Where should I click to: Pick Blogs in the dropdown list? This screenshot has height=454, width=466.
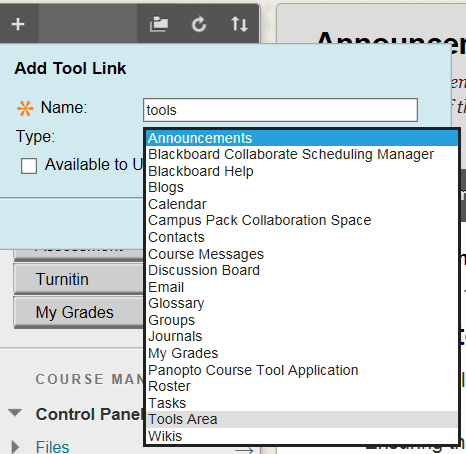click(x=302, y=187)
